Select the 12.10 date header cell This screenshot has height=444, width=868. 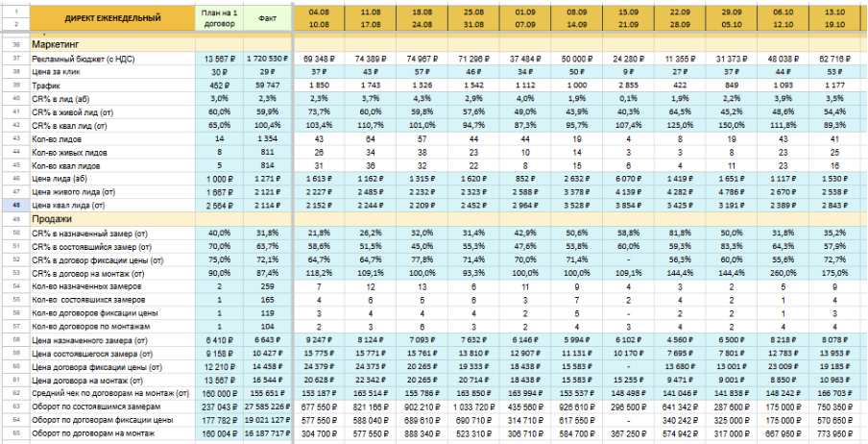(x=783, y=24)
